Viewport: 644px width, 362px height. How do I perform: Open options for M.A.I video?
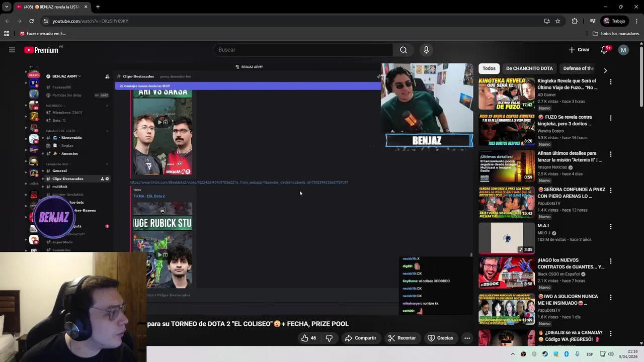pos(611,226)
